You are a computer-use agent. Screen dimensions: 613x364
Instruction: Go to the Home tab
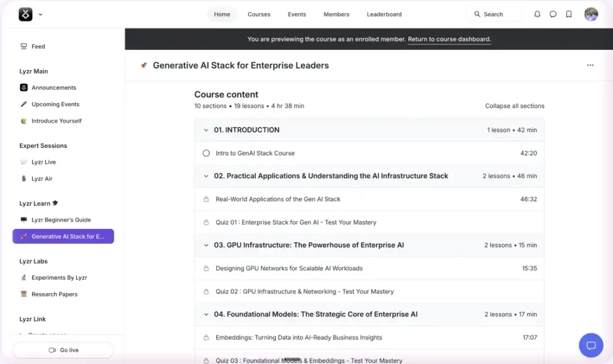click(x=221, y=14)
